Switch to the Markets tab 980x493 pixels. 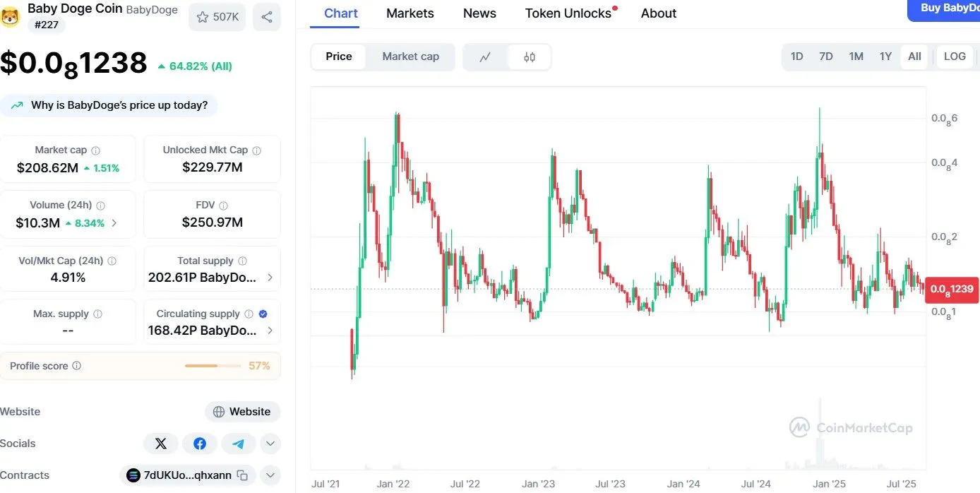[x=410, y=13]
